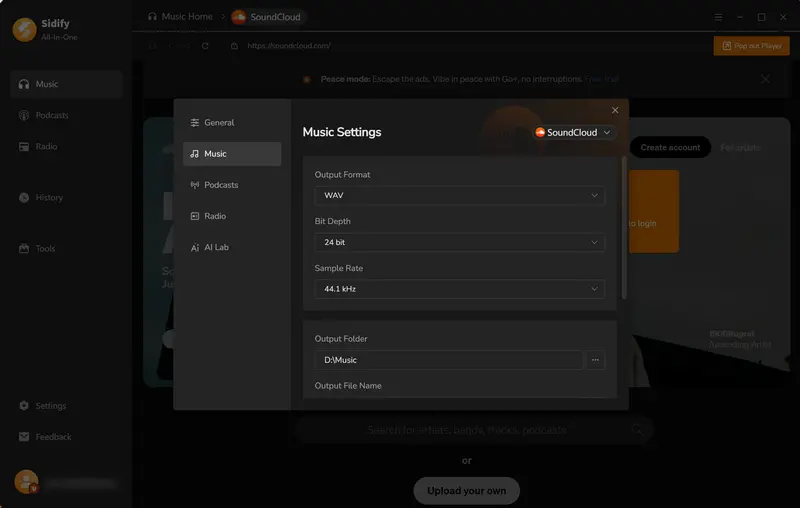Screen dimensions: 800x508
Task: Click the SoundCloud breadcrumb tab
Action: (267, 17)
